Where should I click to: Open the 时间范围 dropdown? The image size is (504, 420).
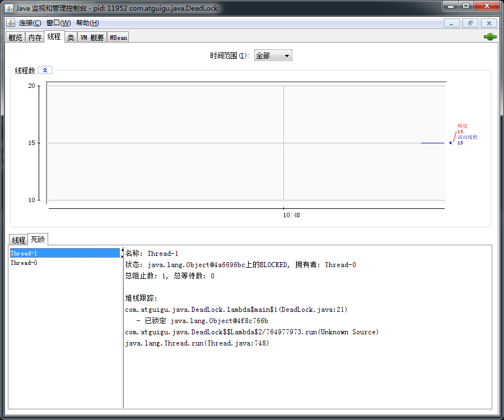273,55
